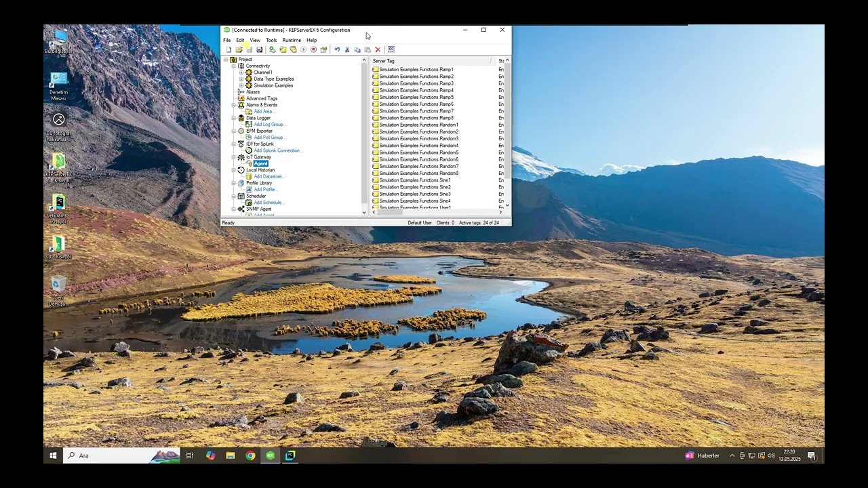Open the Task View taskbar button
Screen dimensions: 868x488
pos(190,455)
